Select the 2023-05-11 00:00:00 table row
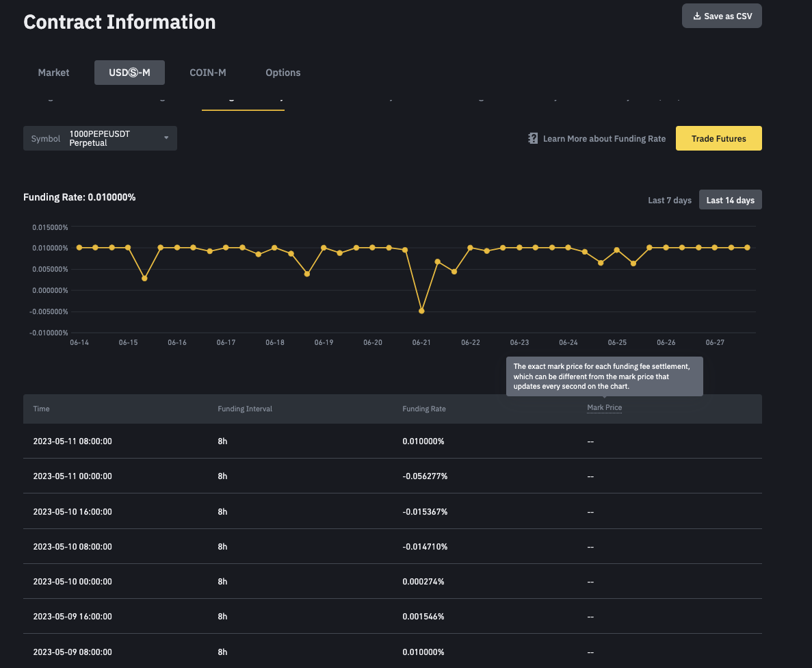 (393, 476)
